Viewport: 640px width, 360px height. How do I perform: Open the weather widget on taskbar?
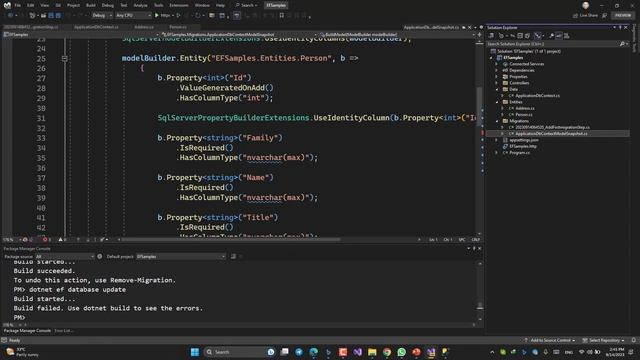[22, 352]
